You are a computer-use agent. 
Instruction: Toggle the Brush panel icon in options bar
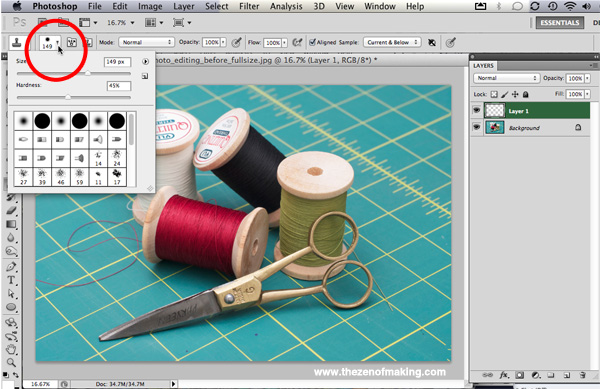(72, 42)
